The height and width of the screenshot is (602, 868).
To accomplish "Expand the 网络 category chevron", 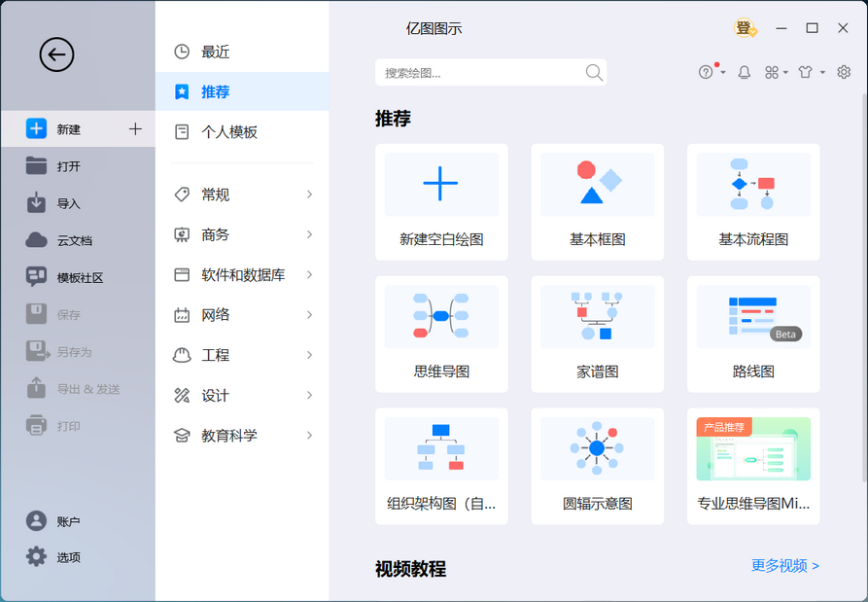I will click(309, 314).
